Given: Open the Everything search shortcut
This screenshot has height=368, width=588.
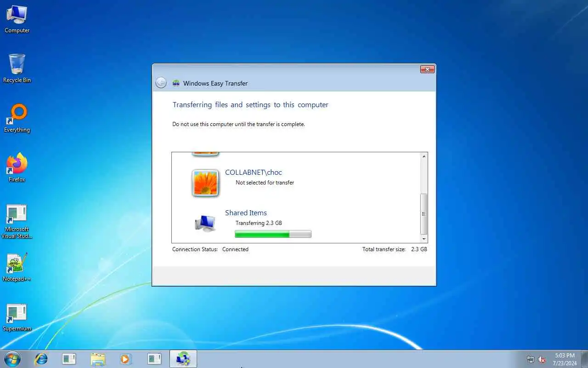Looking at the screenshot, I should click(17, 118).
